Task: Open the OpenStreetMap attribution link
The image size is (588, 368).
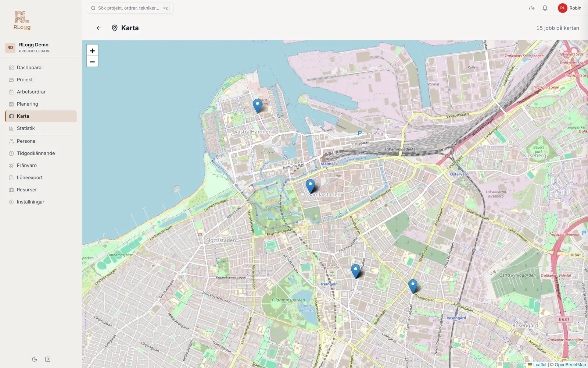Action: [x=570, y=365]
